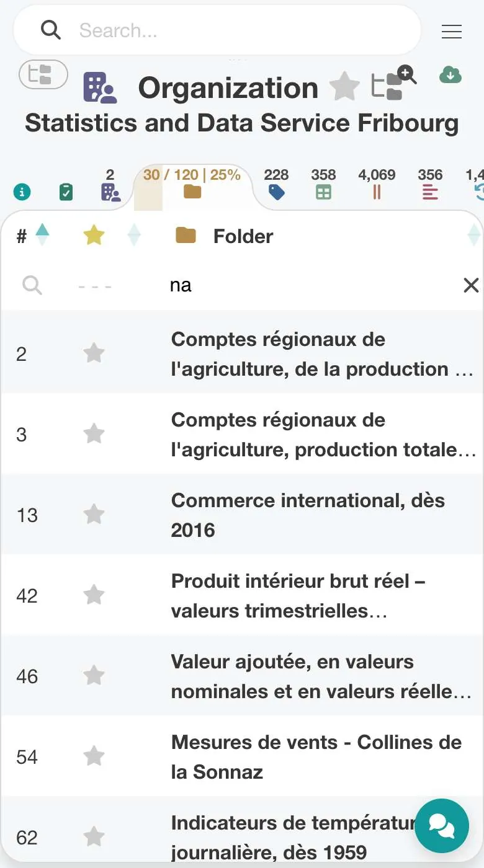Sort by favorite star column arrows
The width and height of the screenshot is (484, 868).
(x=134, y=236)
